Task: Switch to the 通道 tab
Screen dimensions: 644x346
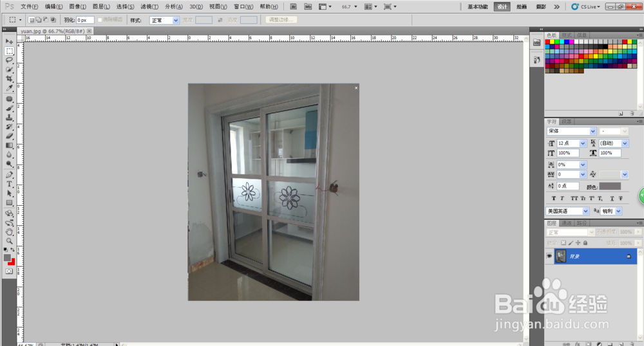Action: click(x=566, y=223)
